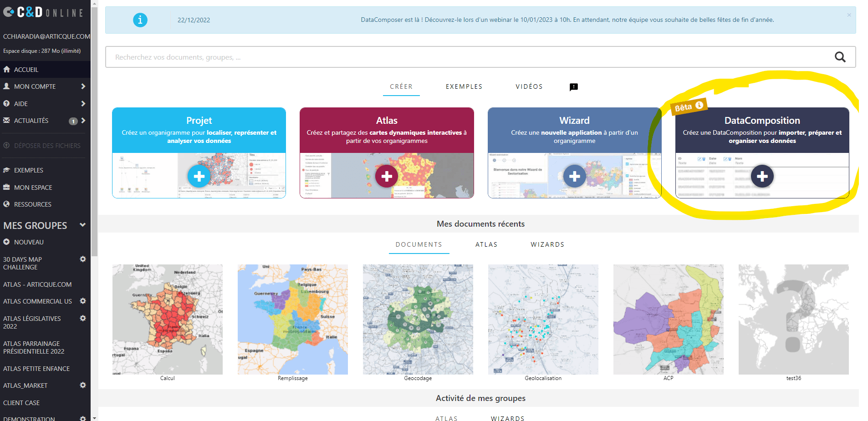
Task: Click the plus button on DataComposition card
Action: point(762,176)
